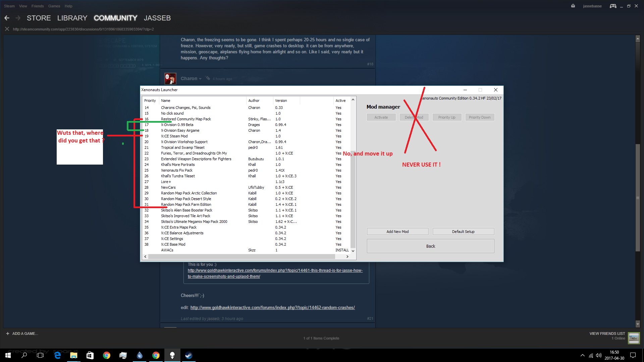Click Charon's avatar in discussion post
This screenshot has width=644, height=362.
[170, 78]
